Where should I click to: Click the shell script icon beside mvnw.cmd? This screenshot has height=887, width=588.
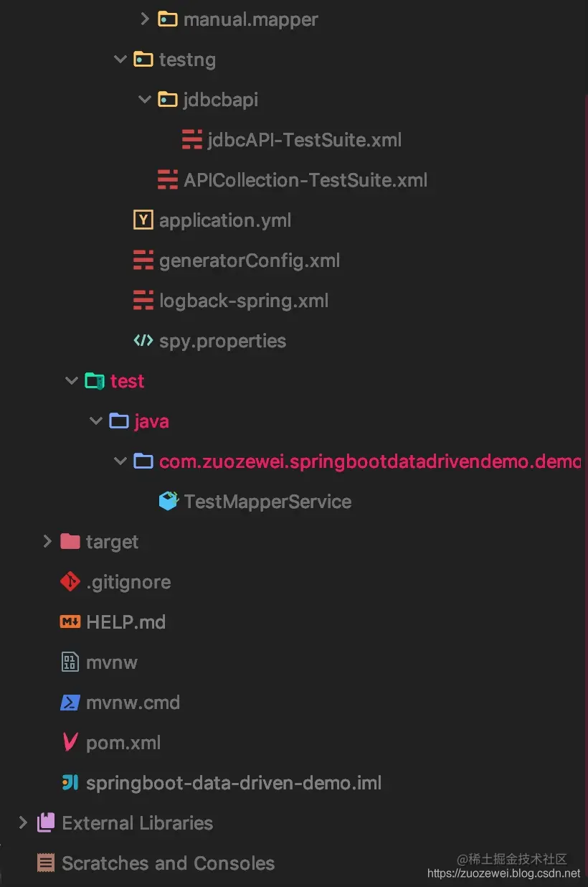click(70, 702)
